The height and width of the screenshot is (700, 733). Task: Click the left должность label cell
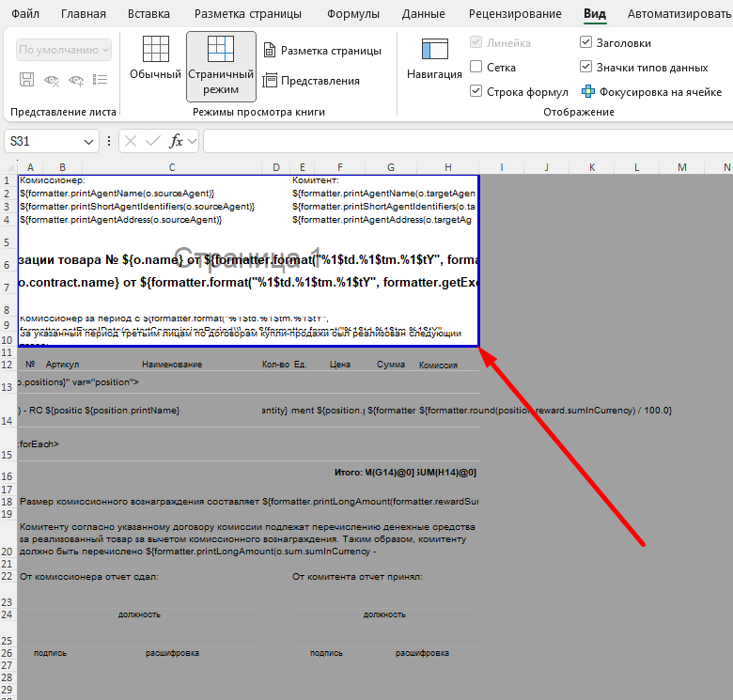[x=139, y=614]
